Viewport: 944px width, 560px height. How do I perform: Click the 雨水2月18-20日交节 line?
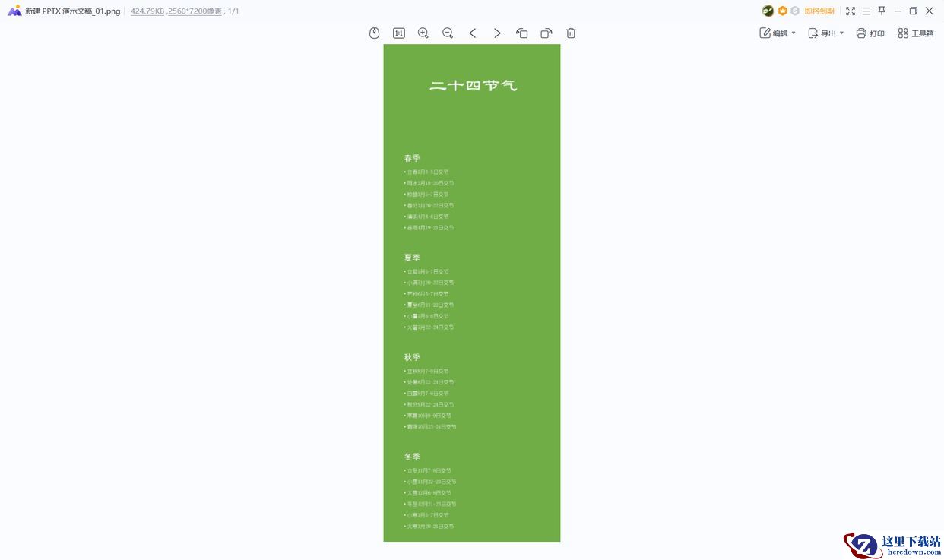pyautogui.click(x=429, y=183)
